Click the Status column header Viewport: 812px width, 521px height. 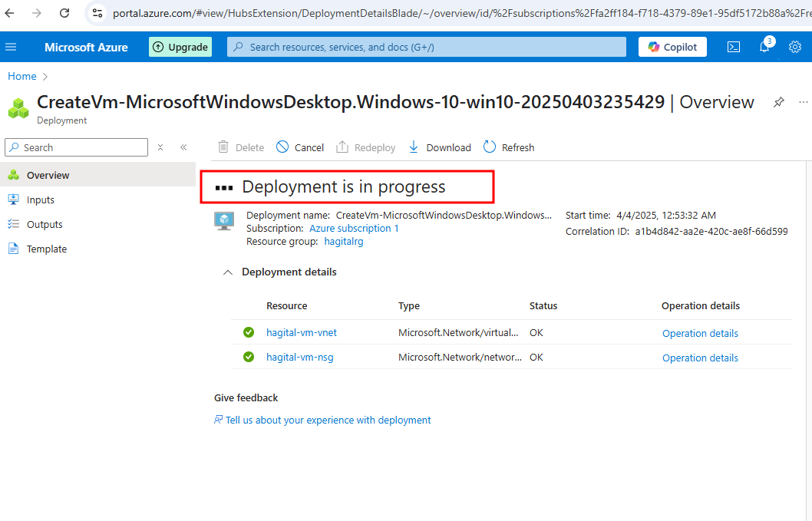(x=543, y=306)
